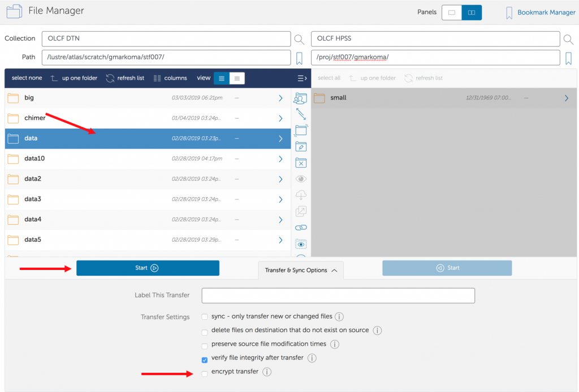Switch to single panel layout
Viewport: 579px width, 392px height.
(451, 12)
